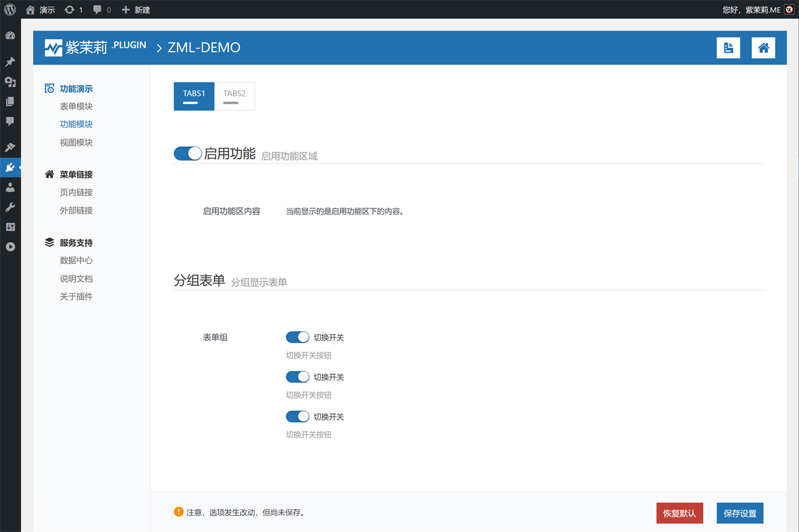Click the orange warning icon in footer
Screen dimensions: 799x532
[x=178, y=512]
